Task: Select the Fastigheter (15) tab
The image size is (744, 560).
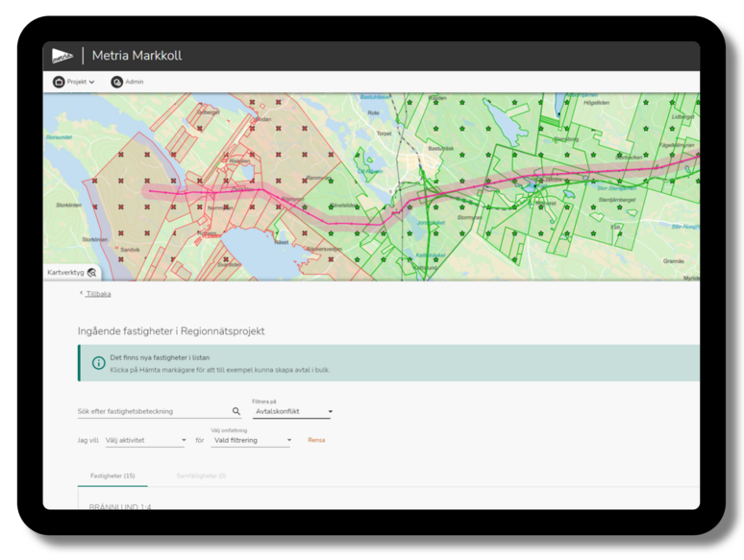Action: [x=112, y=475]
